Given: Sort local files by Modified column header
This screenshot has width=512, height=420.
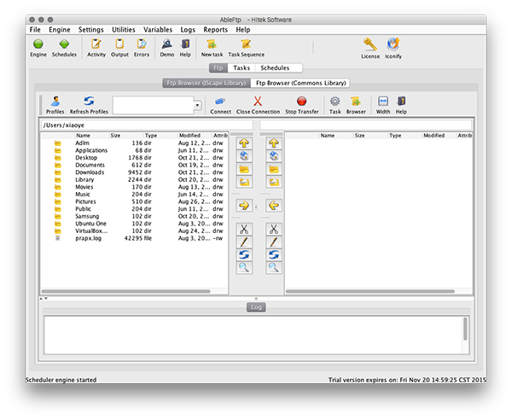Looking at the screenshot, I should pyautogui.click(x=195, y=135).
